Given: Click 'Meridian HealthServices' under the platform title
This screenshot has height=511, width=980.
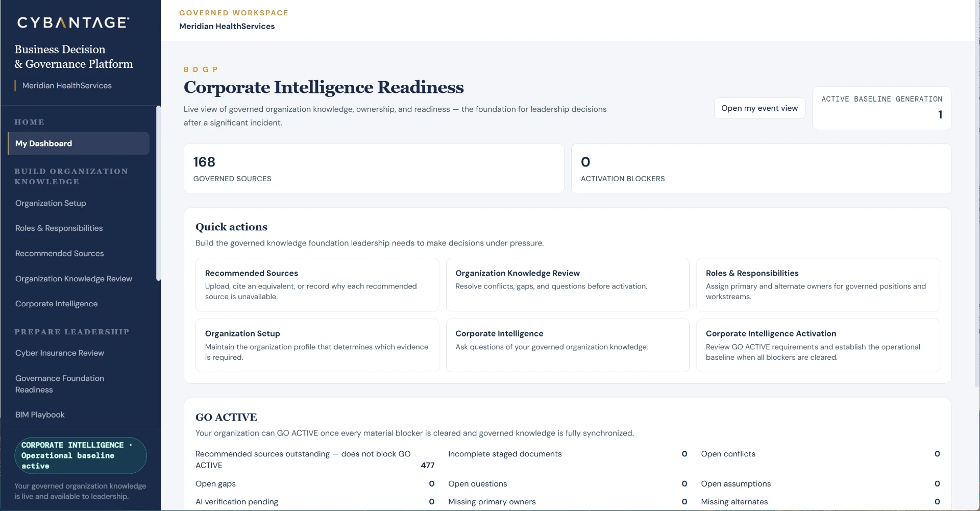Looking at the screenshot, I should coord(67,86).
